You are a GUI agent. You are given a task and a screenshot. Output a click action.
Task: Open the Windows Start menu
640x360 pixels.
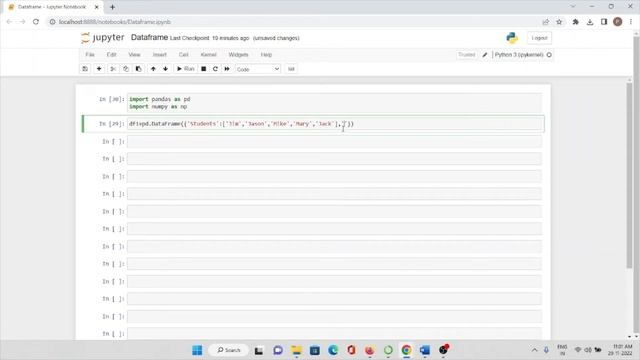click(197, 350)
